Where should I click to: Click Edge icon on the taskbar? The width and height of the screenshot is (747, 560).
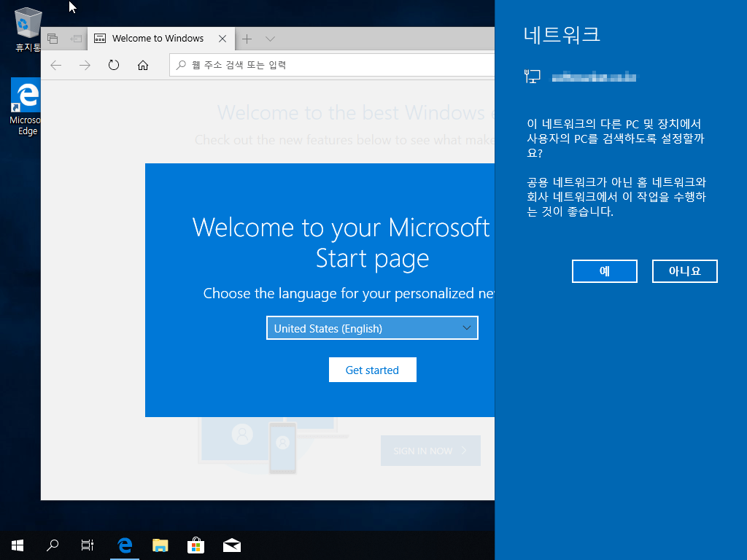(125, 545)
